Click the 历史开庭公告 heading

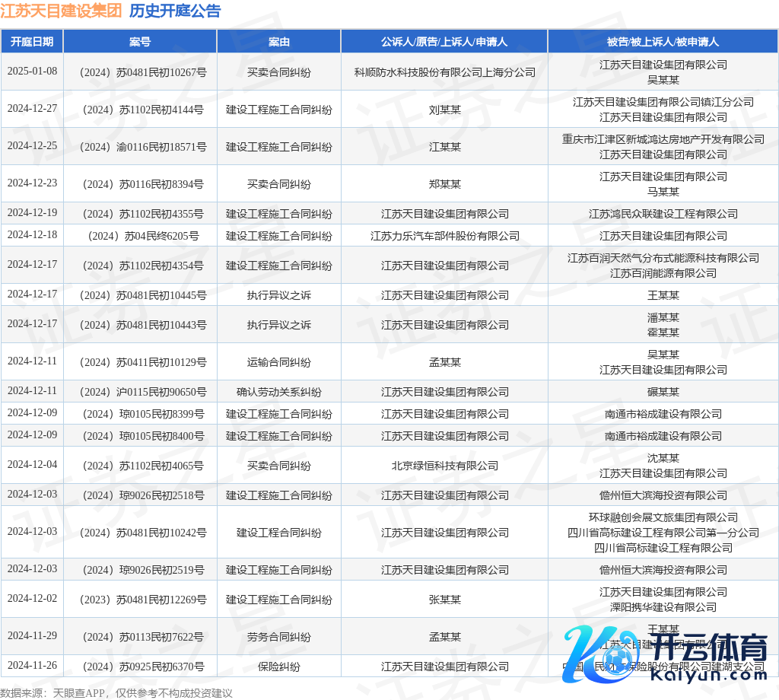pyautogui.click(x=175, y=11)
